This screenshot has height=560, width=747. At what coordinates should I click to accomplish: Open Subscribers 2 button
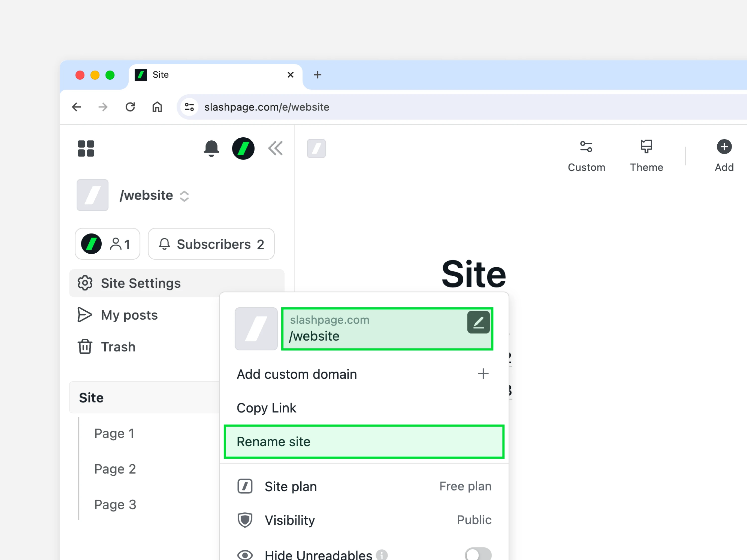click(x=211, y=244)
